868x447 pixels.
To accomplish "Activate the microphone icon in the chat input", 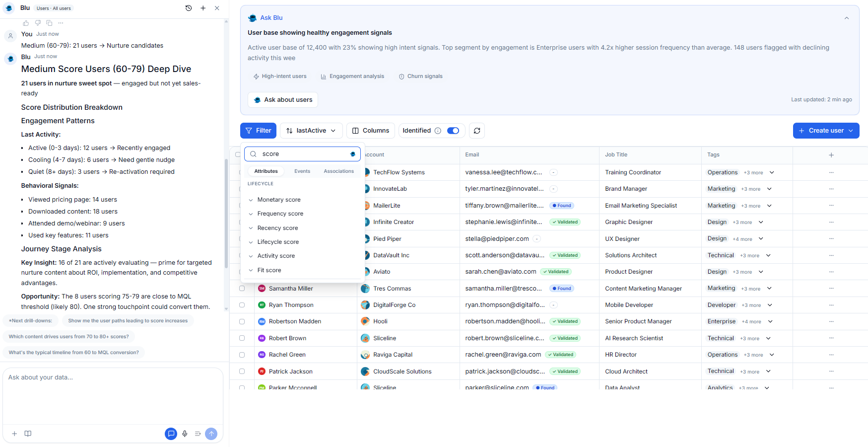I will pos(185,434).
